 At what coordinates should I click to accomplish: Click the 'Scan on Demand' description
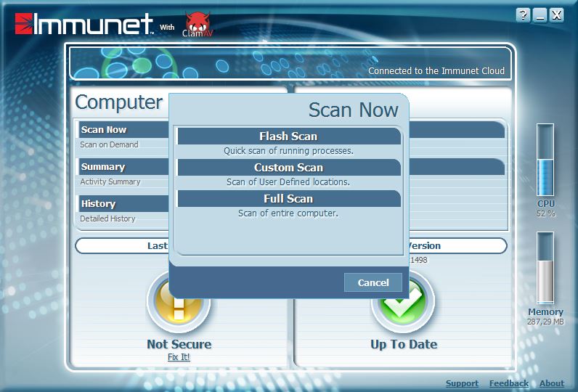[x=109, y=144]
